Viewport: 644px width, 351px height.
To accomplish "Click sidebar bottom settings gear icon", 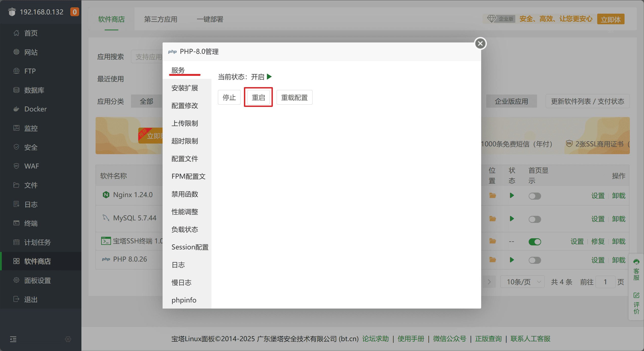I will (68, 339).
